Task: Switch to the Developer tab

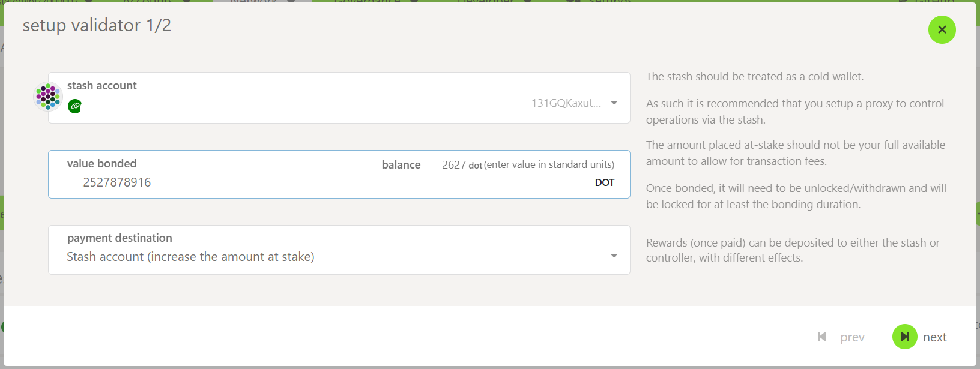Action: click(486, 2)
